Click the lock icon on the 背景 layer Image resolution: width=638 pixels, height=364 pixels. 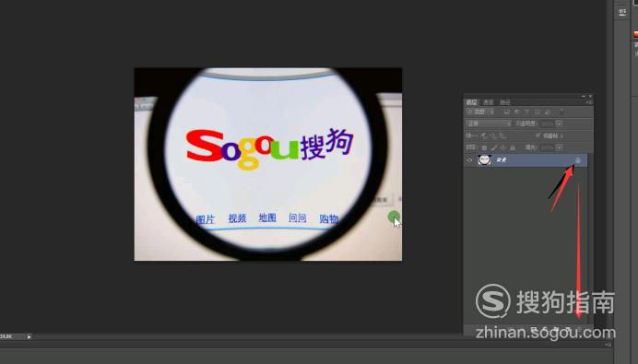point(578,160)
